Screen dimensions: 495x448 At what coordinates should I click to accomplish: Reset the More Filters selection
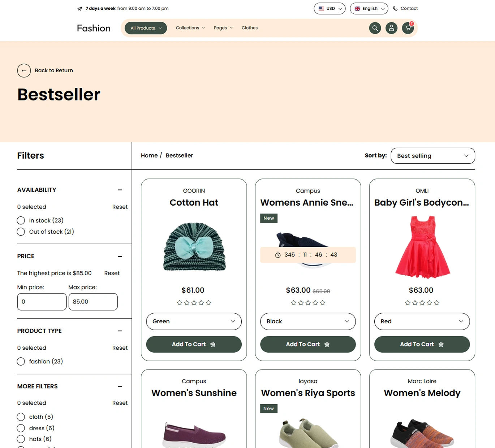pyautogui.click(x=120, y=403)
